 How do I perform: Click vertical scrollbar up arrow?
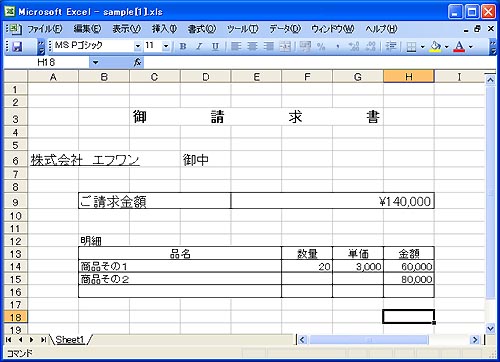[490, 80]
